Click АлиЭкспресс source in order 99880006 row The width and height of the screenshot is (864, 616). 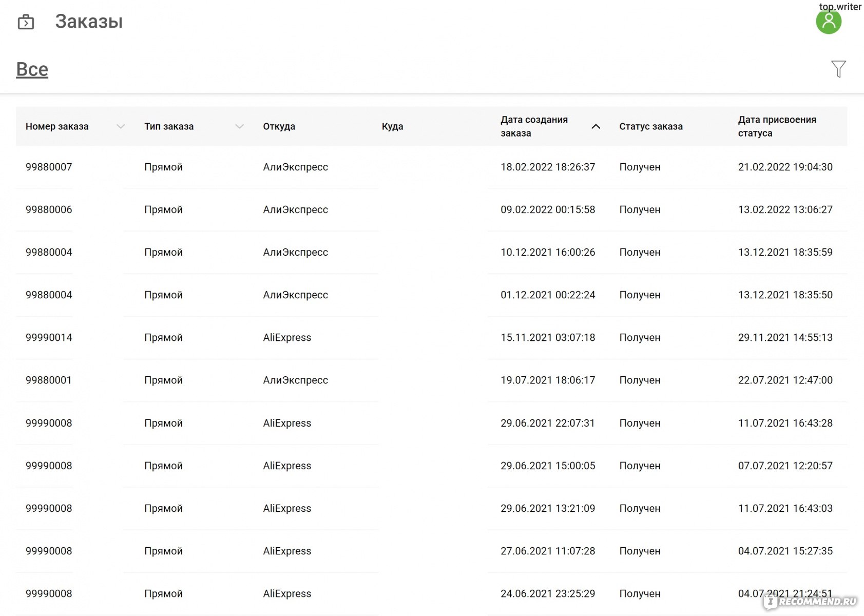pos(295,209)
